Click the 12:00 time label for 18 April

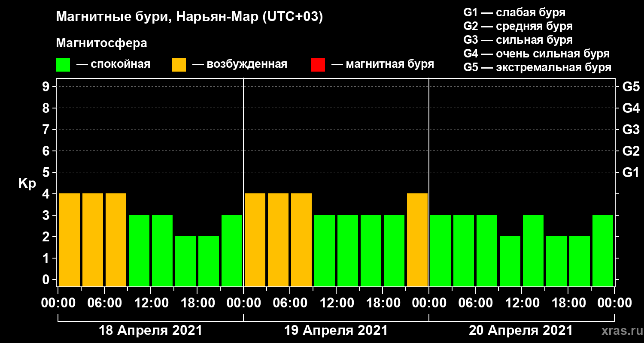151,303
